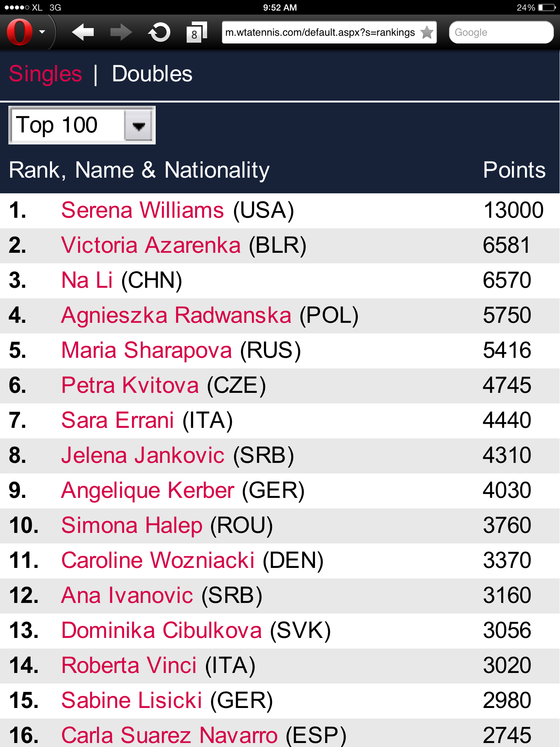The image size is (560, 747).
Task: Open the Top 100 dropdown
Action: click(x=82, y=125)
